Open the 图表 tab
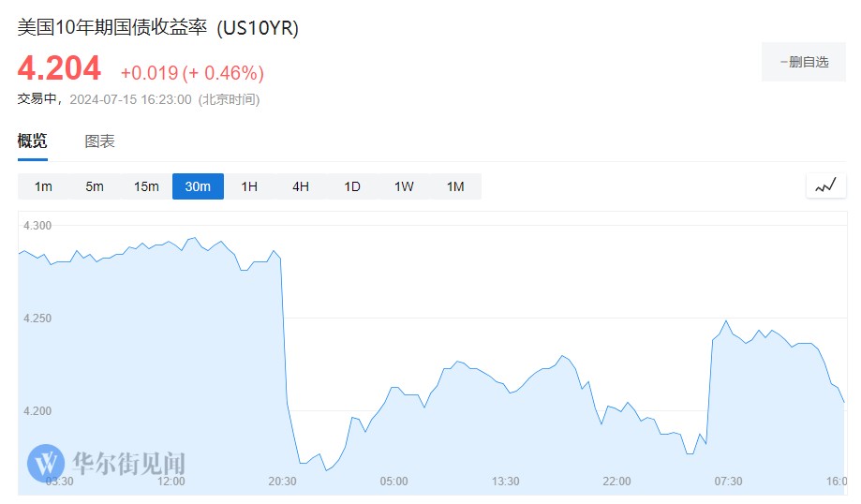Image resolution: width=861 pixels, height=504 pixels. click(99, 141)
